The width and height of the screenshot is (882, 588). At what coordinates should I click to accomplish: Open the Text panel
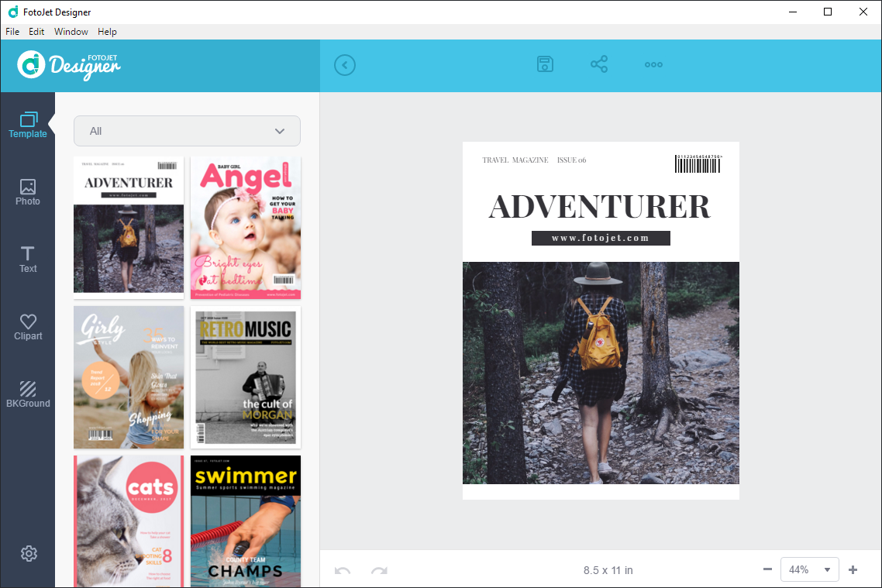point(28,260)
